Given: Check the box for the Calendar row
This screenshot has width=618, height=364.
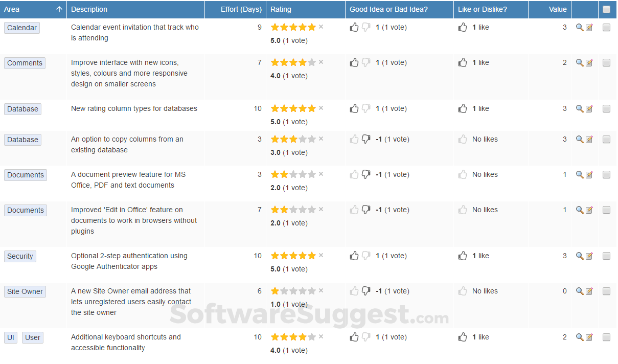Looking at the screenshot, I should coord(606,28).
